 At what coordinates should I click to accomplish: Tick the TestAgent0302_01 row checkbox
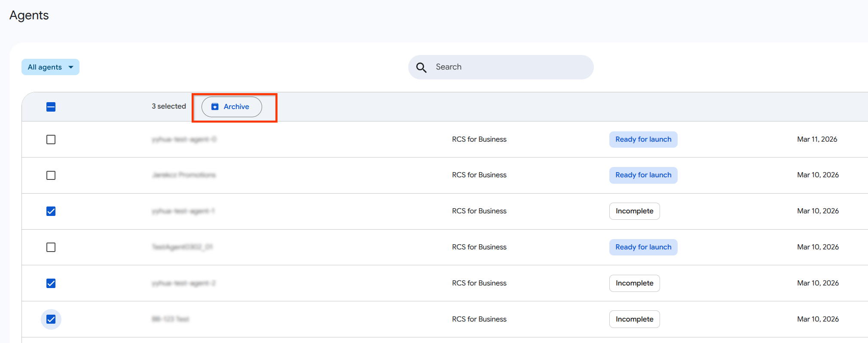click(51, 247)
